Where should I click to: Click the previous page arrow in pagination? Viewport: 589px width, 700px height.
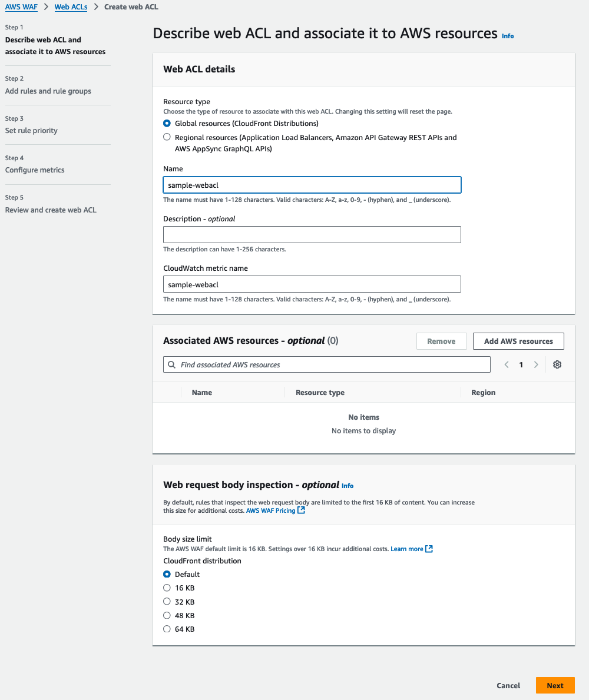point(507,364)
